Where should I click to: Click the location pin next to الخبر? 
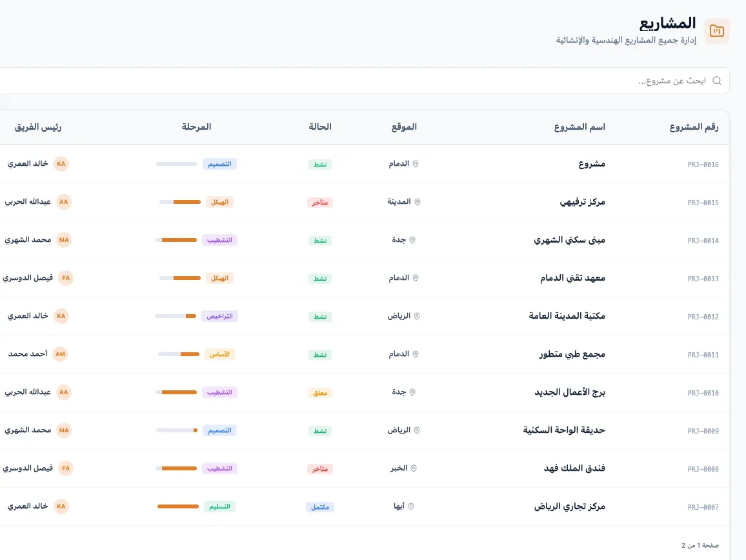tap(414, 468)
